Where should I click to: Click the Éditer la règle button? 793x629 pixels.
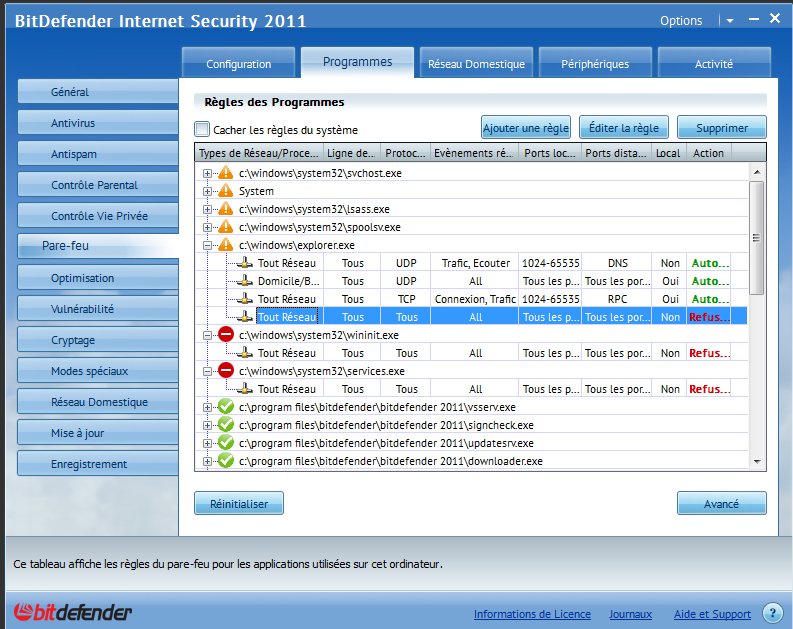click(x=624, y=127)
